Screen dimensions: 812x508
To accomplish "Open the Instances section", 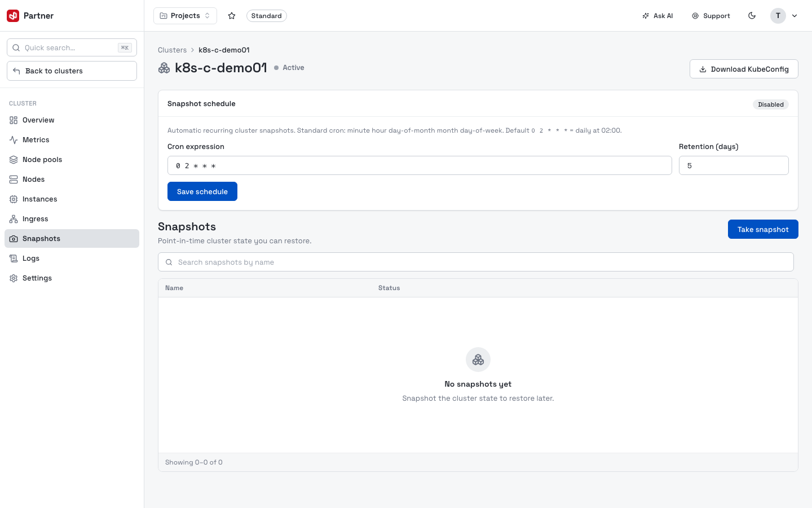I will click(72, 199).
